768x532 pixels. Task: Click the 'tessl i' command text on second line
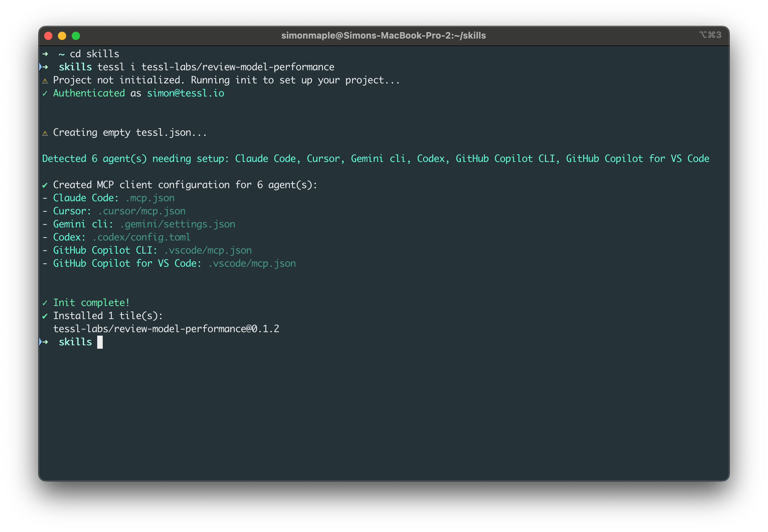pos(117,67)
